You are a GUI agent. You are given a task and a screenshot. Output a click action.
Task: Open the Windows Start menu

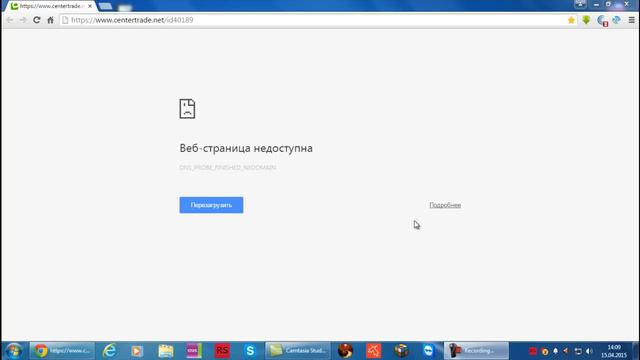click(x=13, y=351)
